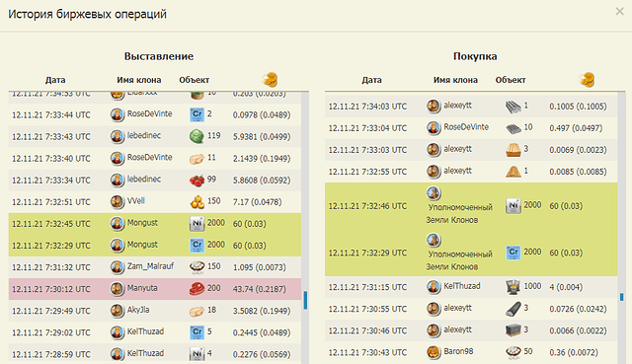Open clone profile VVell
This screenshot has width=632, height=364.
coord(136,201)
